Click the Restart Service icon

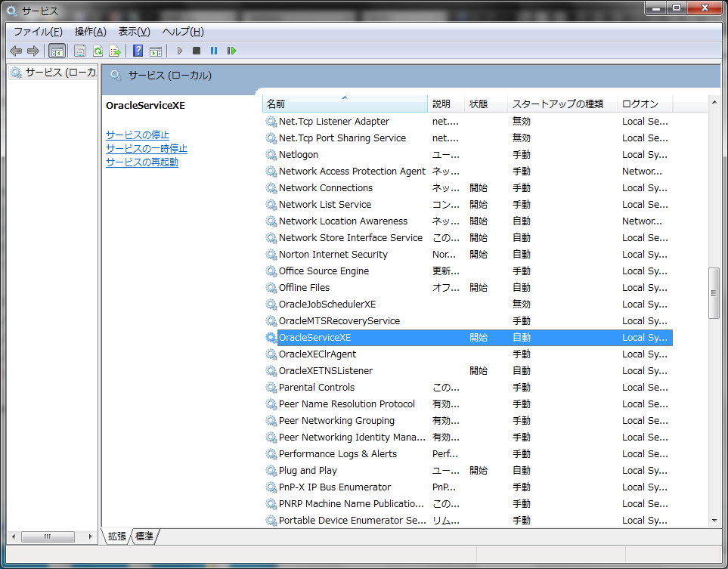[231, 51]
